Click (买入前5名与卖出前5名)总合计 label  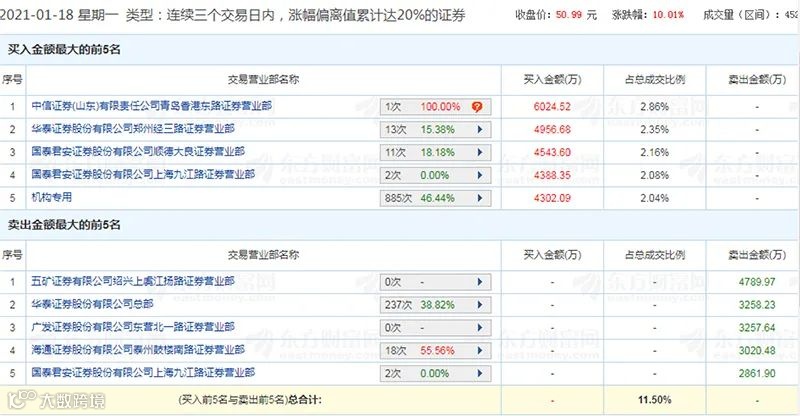(x=250, y=400)
